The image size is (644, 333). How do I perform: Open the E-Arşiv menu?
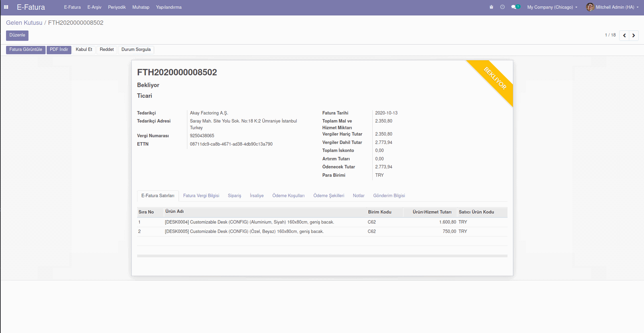(94, 7)
